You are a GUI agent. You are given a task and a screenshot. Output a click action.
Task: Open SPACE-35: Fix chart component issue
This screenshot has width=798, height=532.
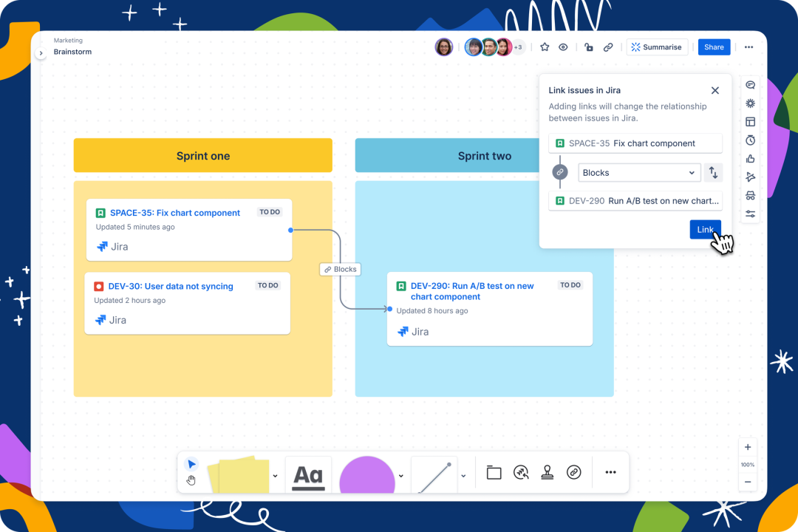click(x=175, y=213)
